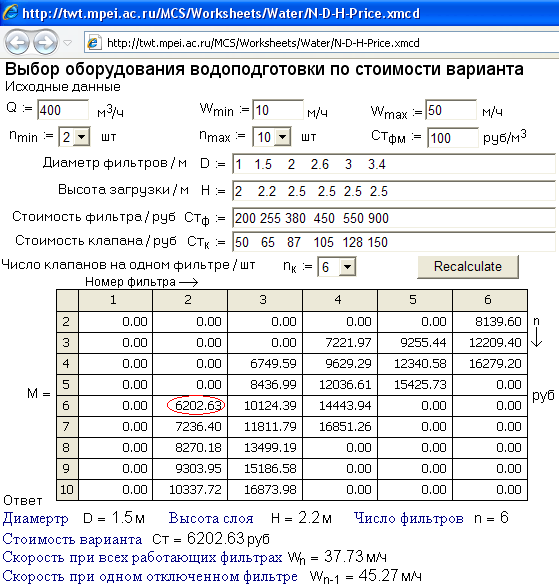Click the Исходные данные section label
This screenshot has width=559, height=586.
pyautogui.click(x=63, y=87)
